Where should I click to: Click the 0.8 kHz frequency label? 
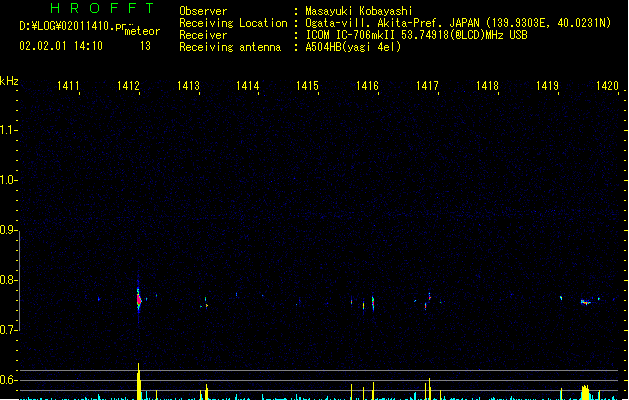pyautogui.click(x=8, y=280)
